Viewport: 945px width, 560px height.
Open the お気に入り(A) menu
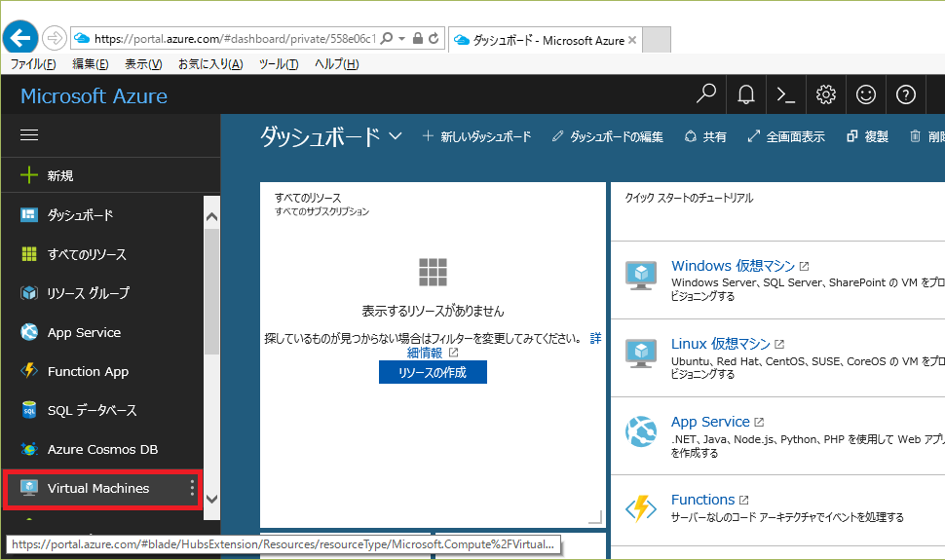point(210,64)
